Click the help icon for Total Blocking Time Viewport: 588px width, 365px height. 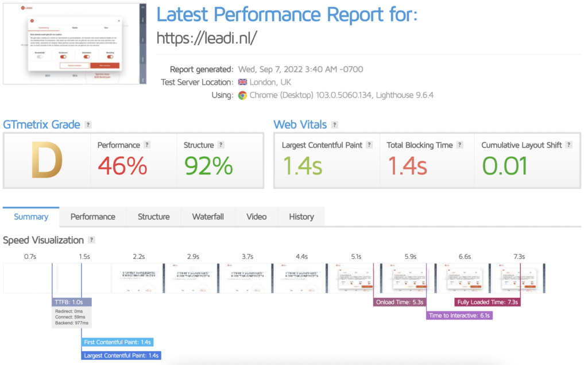(460, 145)
